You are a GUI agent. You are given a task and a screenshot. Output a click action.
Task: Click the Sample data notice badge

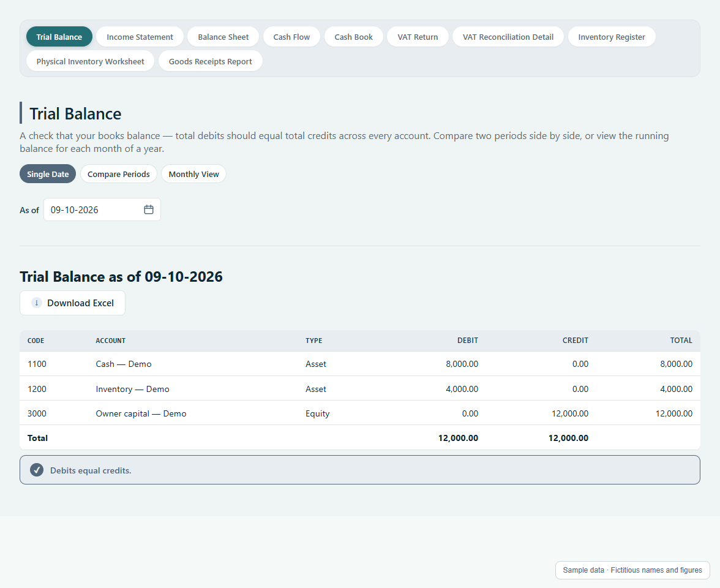[632, 570]
